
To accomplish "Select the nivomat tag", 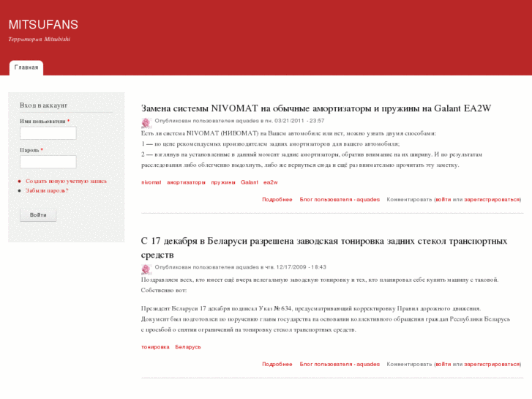I will pos(151,182).
